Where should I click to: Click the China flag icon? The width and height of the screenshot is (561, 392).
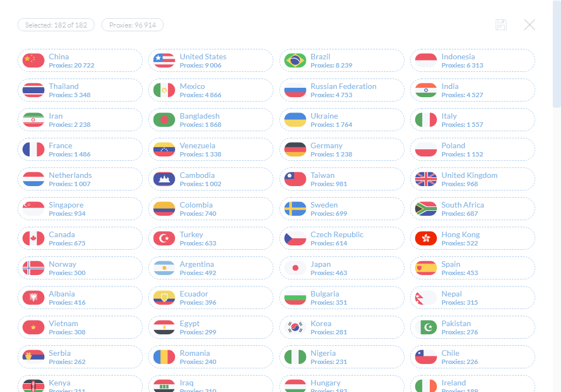[33, 60]
